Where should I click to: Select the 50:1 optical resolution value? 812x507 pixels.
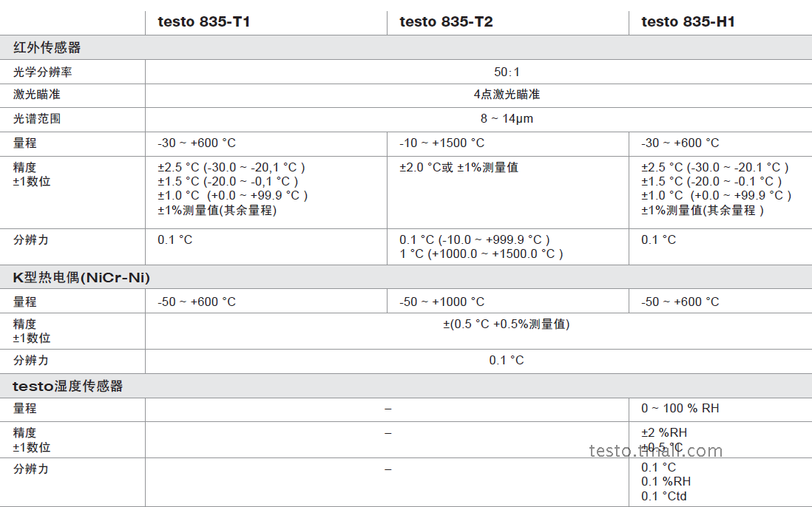coord(507,72)
